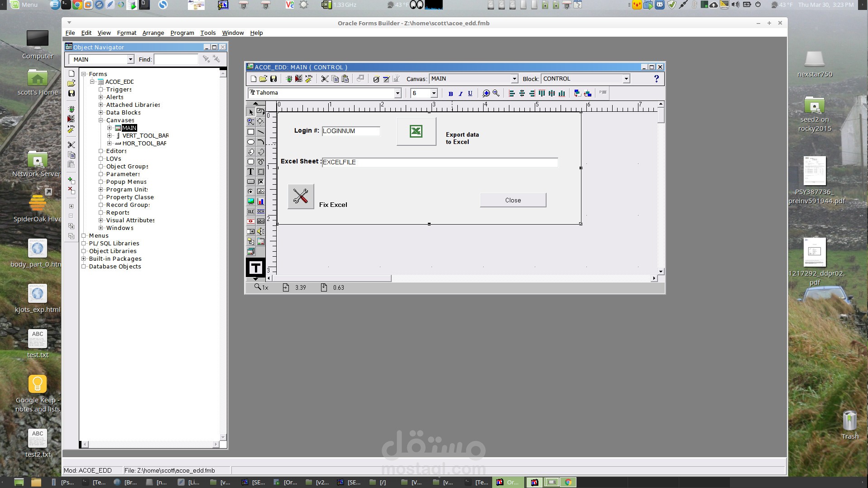
Task: Open the font size 8 dropdown
Action: [434, 93]
